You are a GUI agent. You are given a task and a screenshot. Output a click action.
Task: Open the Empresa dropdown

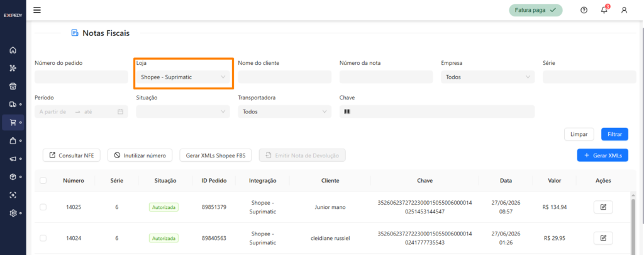488,77
